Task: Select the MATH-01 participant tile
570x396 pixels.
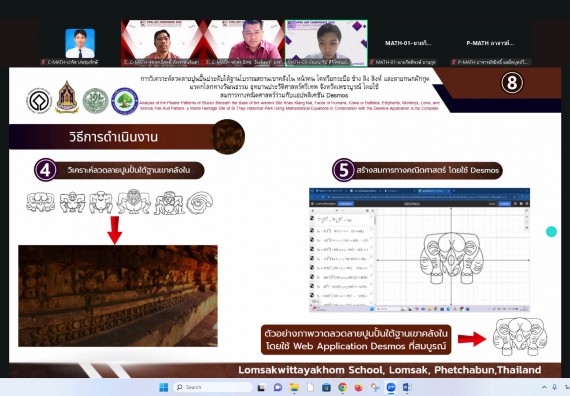Action: [408, 43]
